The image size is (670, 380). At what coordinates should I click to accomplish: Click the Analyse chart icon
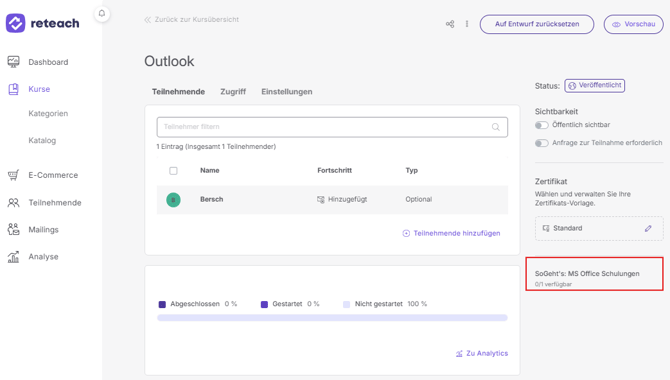tap(13, 256)
